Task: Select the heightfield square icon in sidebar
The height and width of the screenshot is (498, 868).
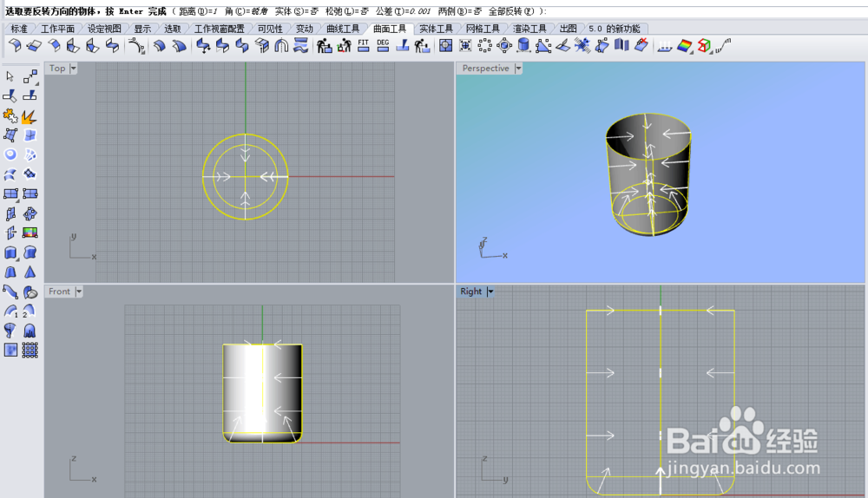Action: click(10, 351)
